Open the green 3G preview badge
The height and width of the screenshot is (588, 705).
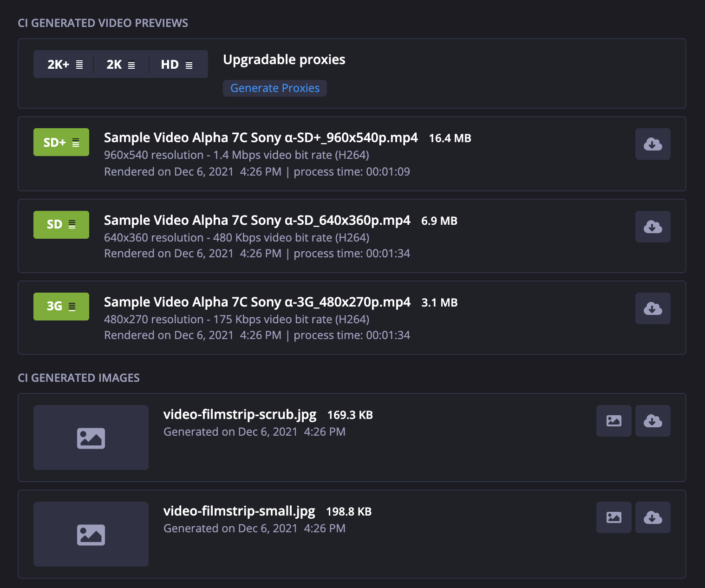click(61, 307)
